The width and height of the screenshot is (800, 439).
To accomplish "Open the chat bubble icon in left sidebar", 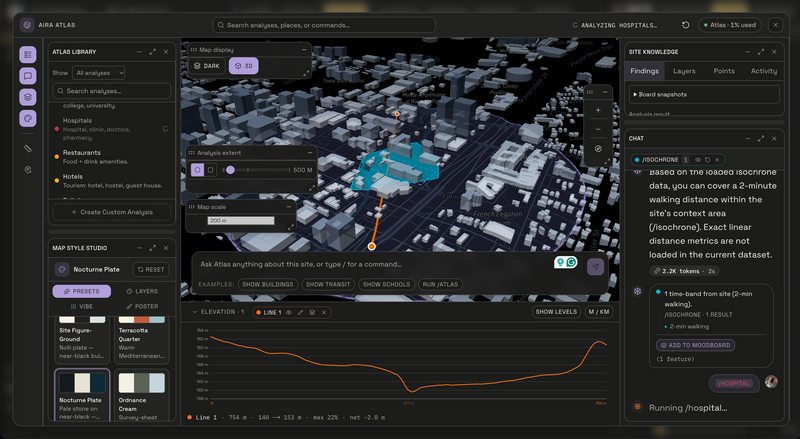I will click(x=28, y=76).
